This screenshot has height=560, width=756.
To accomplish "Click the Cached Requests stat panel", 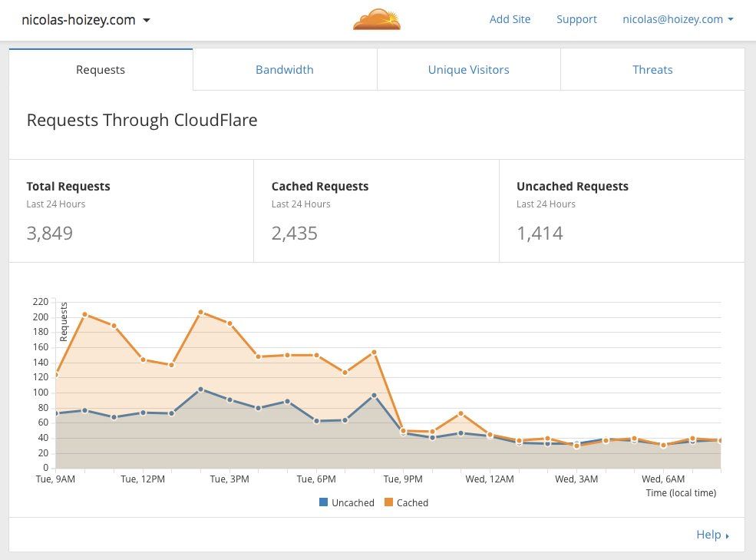I will tap(376, 211).
